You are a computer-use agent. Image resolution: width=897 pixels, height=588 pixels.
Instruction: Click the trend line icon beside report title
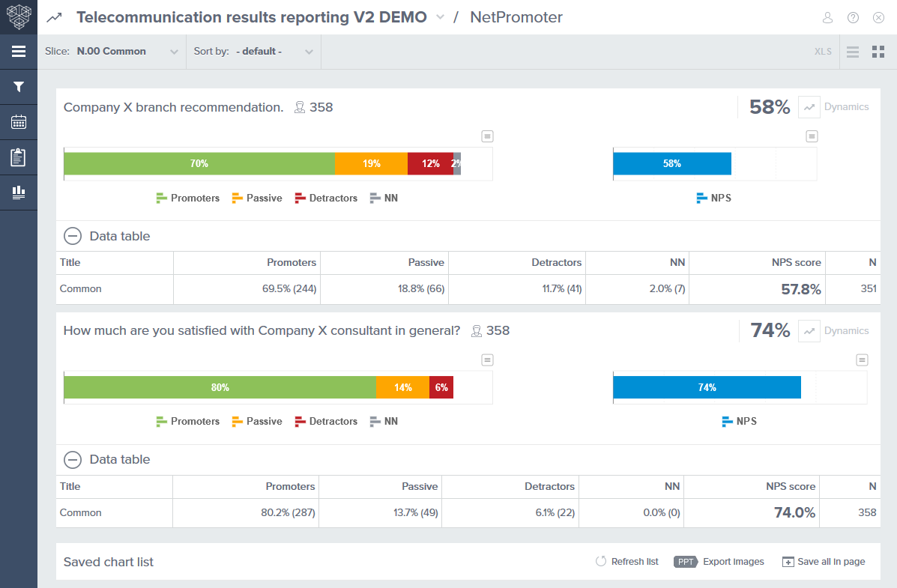[54, 17]
